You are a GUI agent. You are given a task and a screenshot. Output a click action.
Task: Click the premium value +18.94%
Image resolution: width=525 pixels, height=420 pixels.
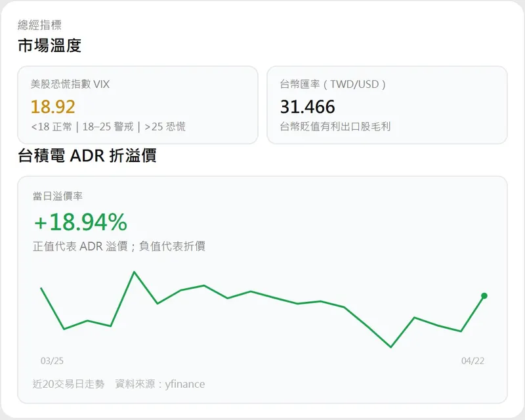81,222
